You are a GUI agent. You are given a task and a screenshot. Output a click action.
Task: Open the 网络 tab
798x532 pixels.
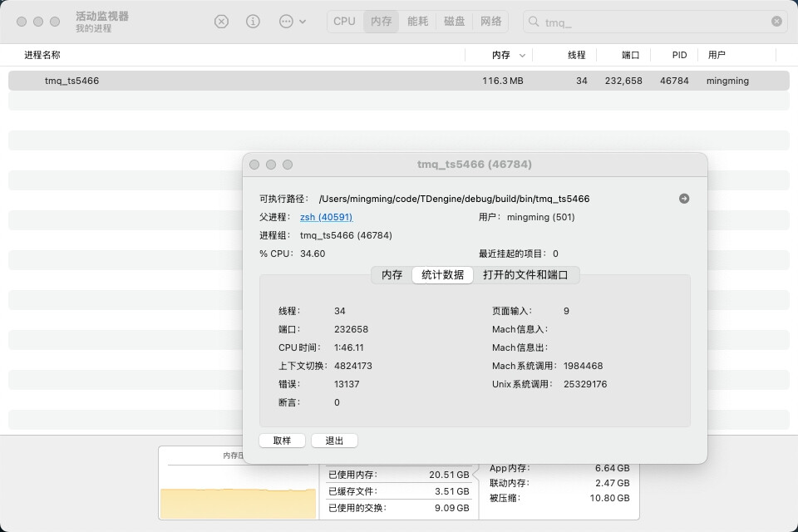pos(490,22)
